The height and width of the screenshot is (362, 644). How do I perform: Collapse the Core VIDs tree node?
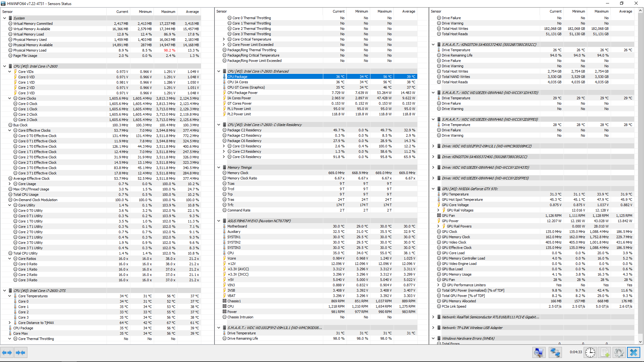click(x=9, y=72)
